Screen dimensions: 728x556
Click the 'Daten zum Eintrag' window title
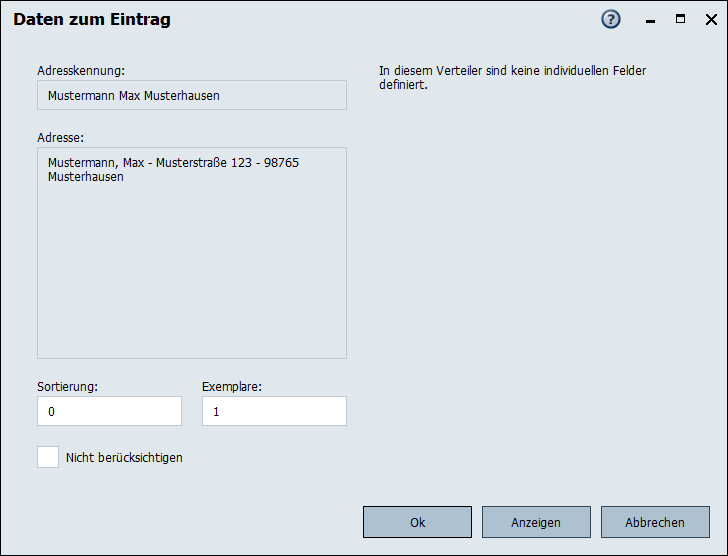(x=92, y=20)
